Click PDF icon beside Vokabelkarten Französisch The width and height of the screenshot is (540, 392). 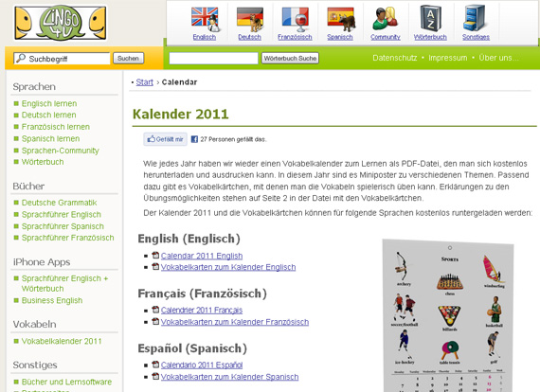[155, 321]
